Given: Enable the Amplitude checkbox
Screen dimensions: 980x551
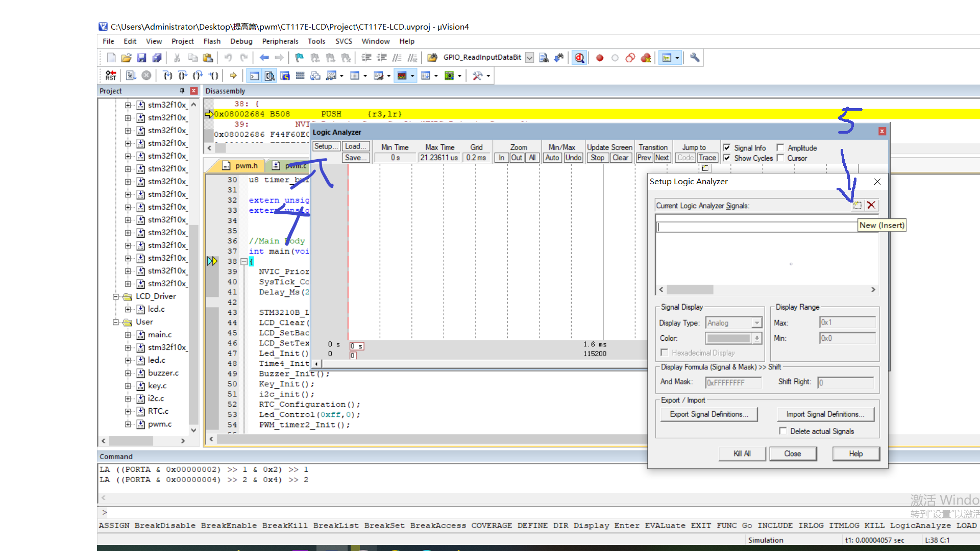Looking at the screenshot, I should tap(780, 148).
